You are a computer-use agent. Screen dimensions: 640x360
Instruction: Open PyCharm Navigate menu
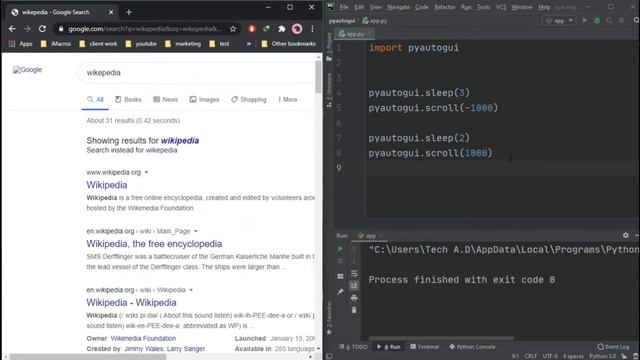(x=398, y=7)
